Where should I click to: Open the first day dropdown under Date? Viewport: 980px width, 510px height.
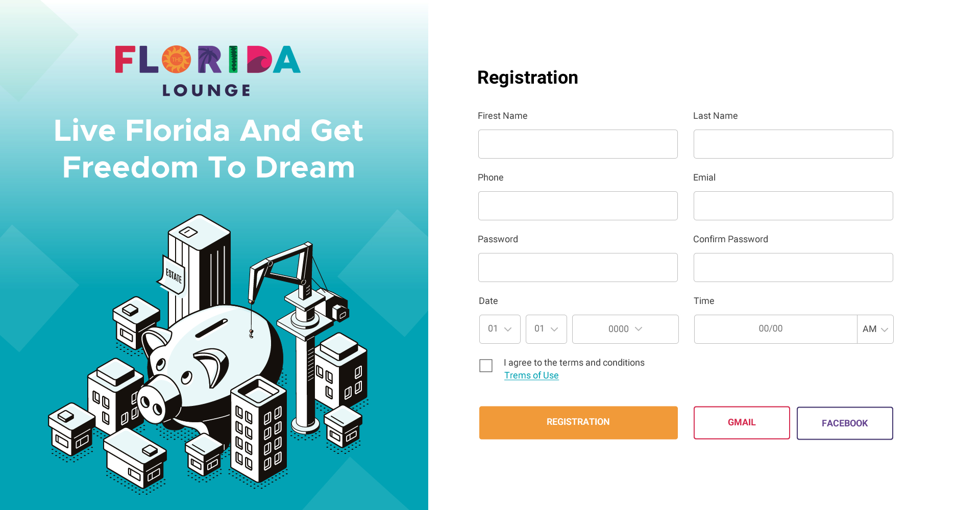click(499, 329)
